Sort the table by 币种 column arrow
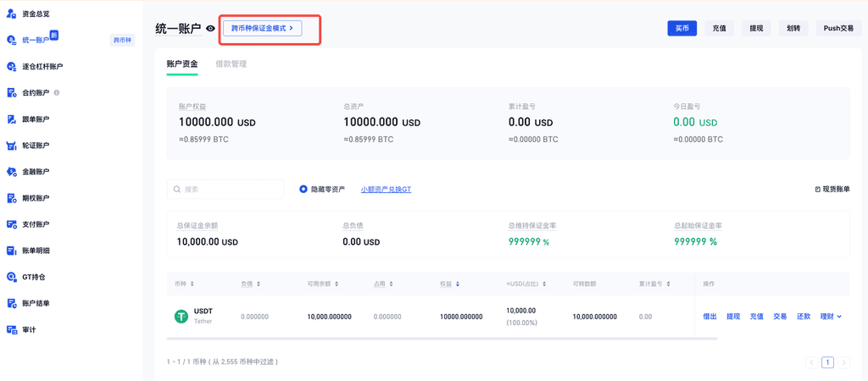 pyautogui.click(x=192, y=284)
